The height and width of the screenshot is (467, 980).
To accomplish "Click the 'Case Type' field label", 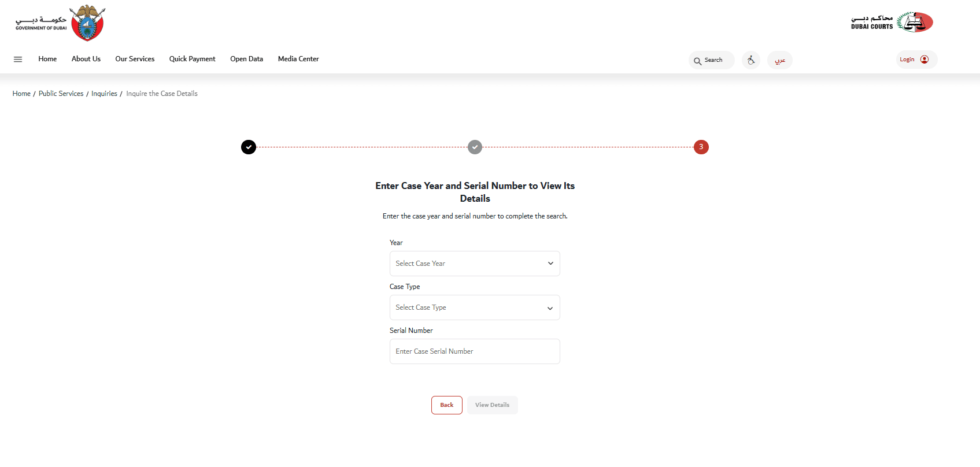I will (x=405, y=287).
